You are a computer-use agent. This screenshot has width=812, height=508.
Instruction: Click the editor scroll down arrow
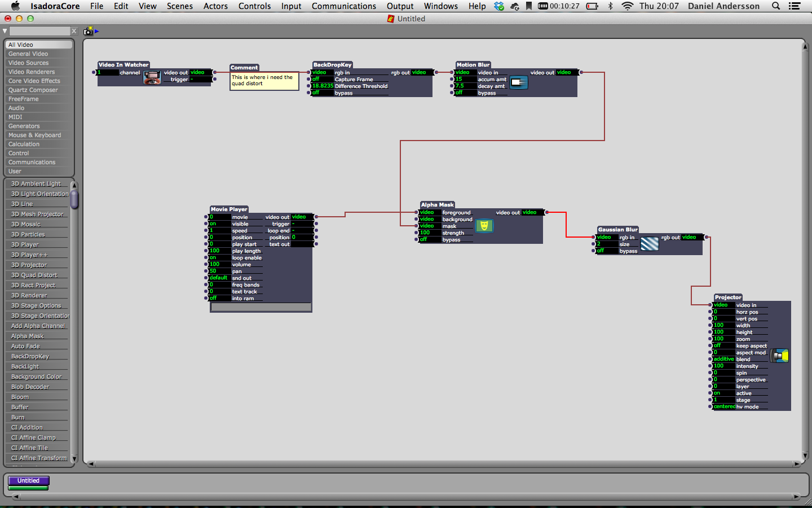(805, 456)
